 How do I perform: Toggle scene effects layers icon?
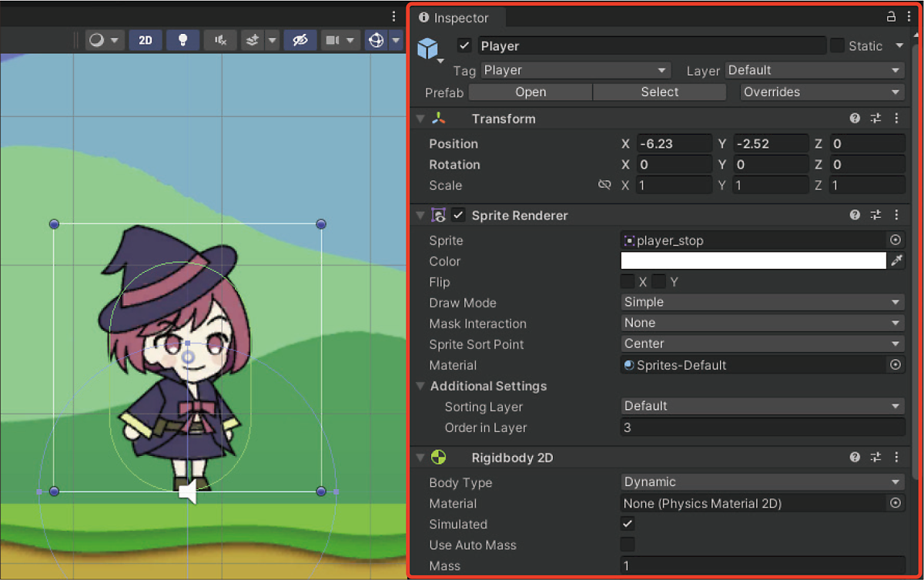(253, 40)
